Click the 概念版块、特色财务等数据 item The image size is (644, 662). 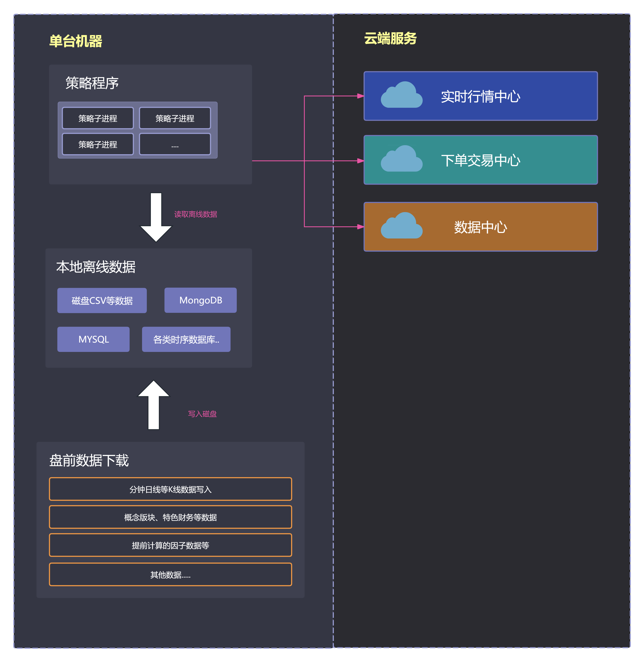170,517
